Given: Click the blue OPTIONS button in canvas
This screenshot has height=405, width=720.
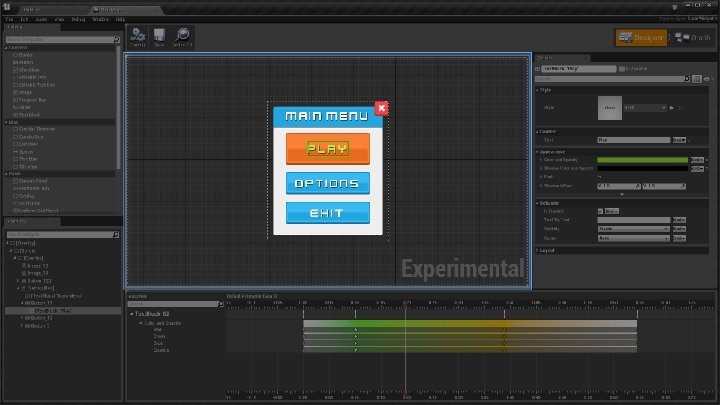Looking at the screenshot, I should pos(328,184).
